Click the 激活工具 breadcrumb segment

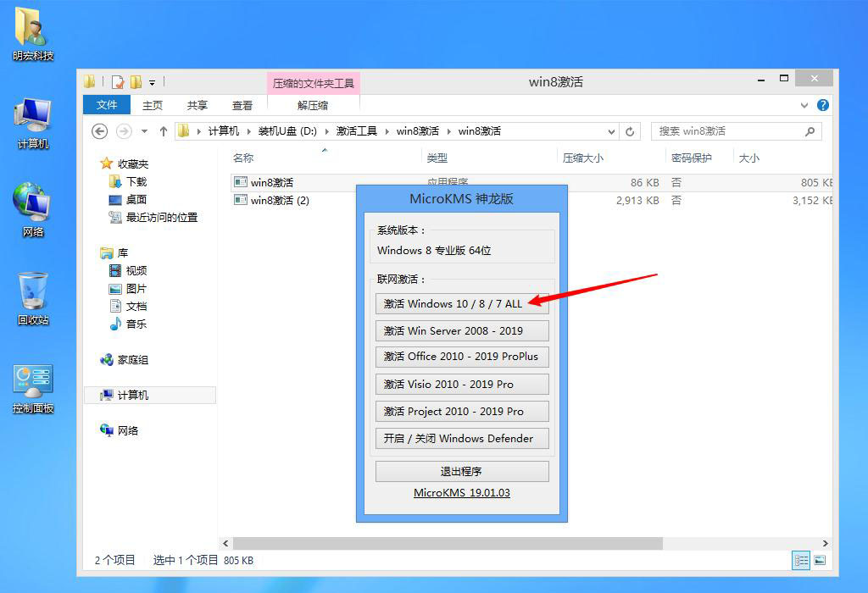click(x=357, y=131)
